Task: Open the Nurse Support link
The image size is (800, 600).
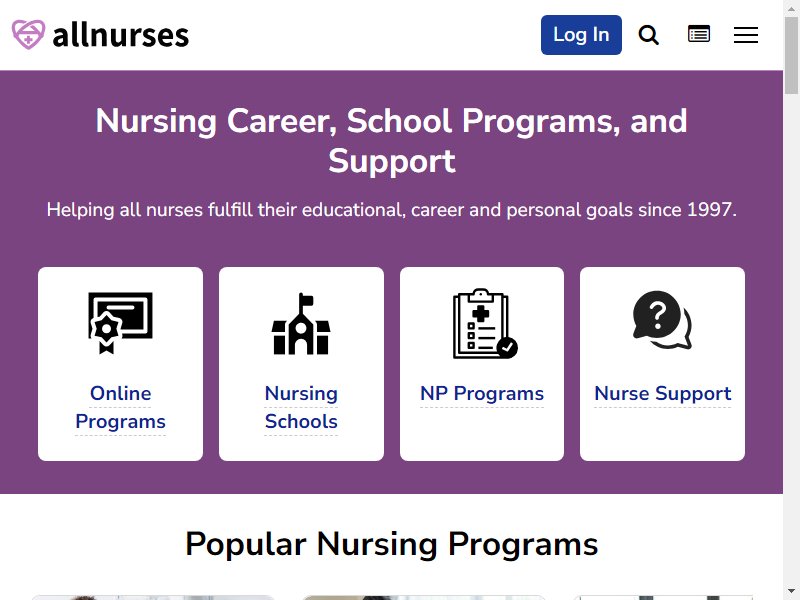Action: (x=663, y=393)
